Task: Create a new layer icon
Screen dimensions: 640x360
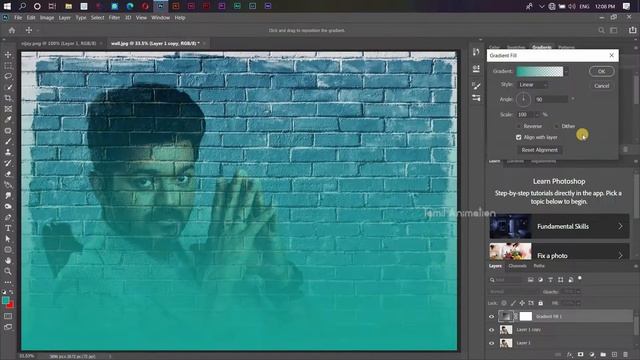Action: [614, 355]
